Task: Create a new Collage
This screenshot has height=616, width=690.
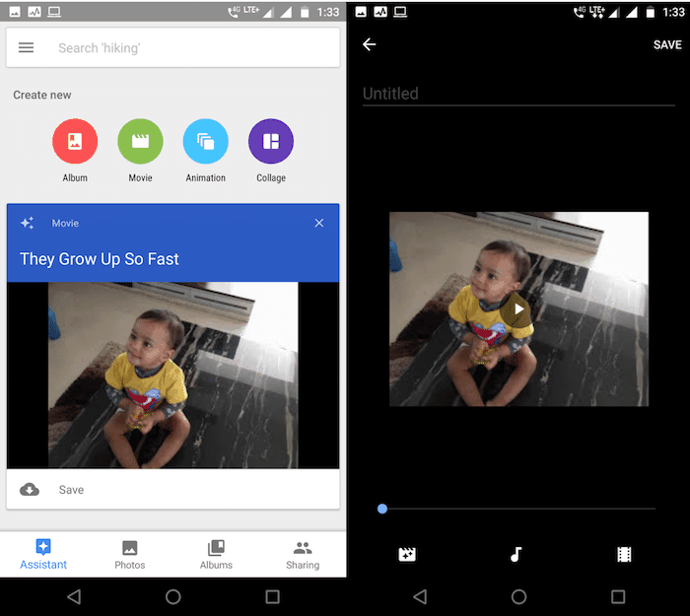Action: (271, 141)
